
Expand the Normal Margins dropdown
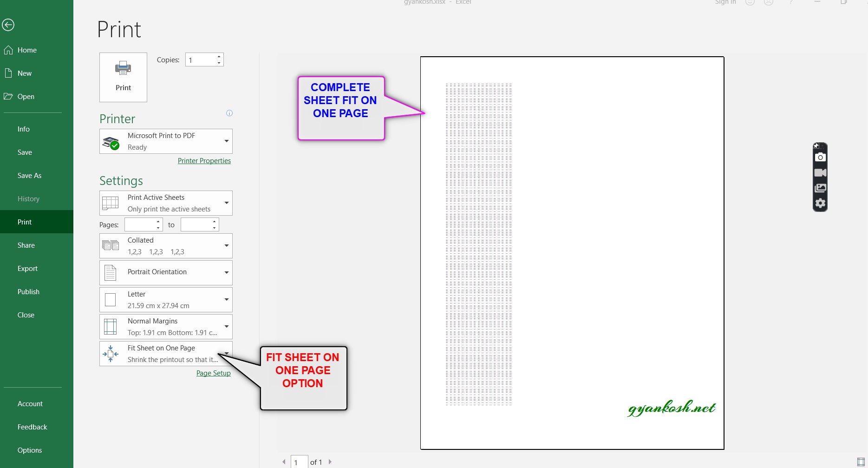point(166,327)
